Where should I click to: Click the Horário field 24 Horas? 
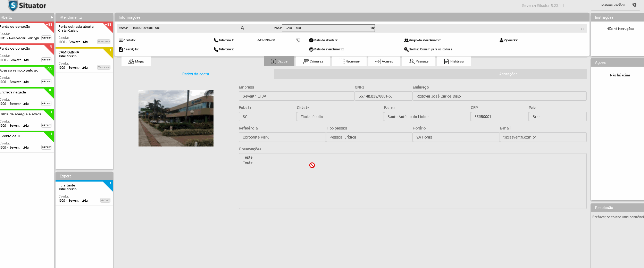point(456,137)
